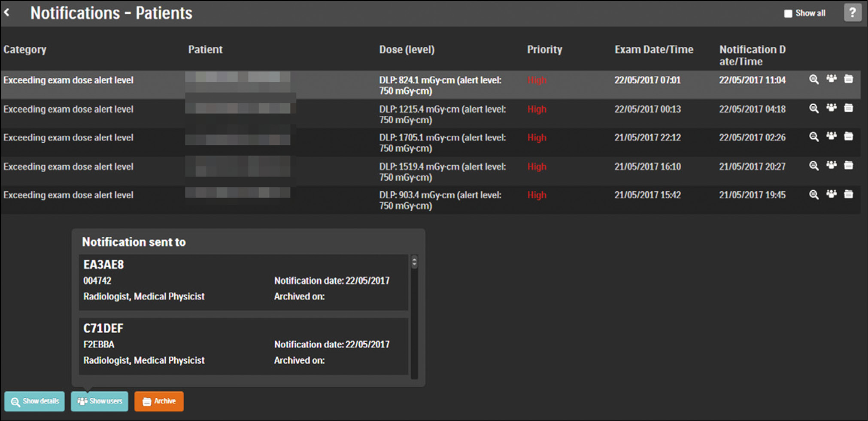Select the EA3AE8 recipient entry

243,282
